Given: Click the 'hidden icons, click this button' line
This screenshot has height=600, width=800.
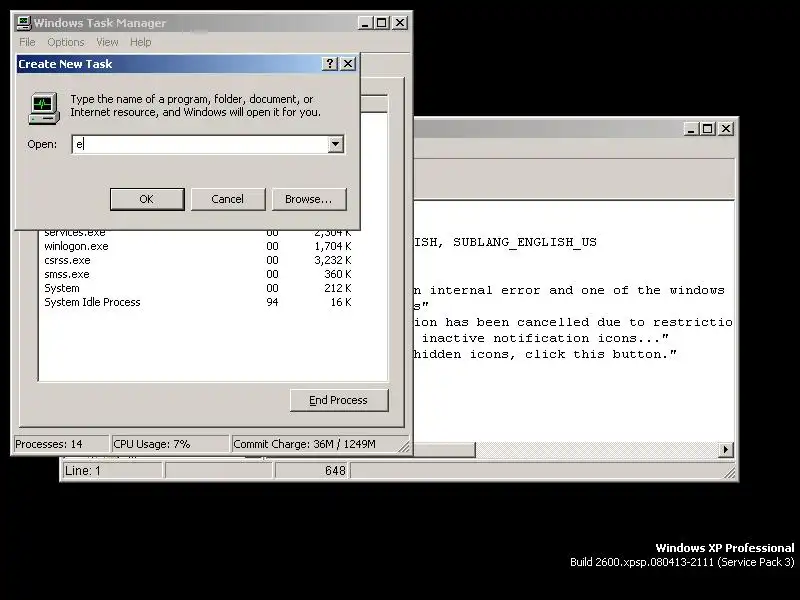Looking at the screenshot, I should coord(545,355).
